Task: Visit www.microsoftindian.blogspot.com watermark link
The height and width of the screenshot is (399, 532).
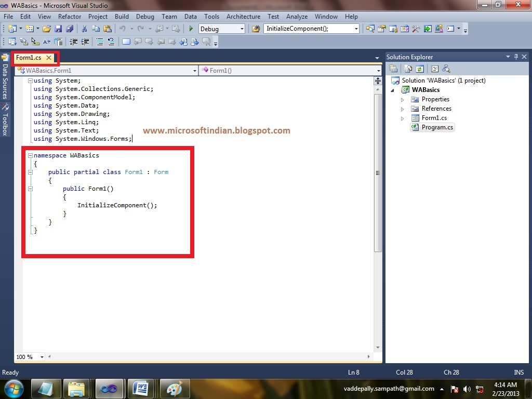Action: pyautogui.click(x=217, y=130)
